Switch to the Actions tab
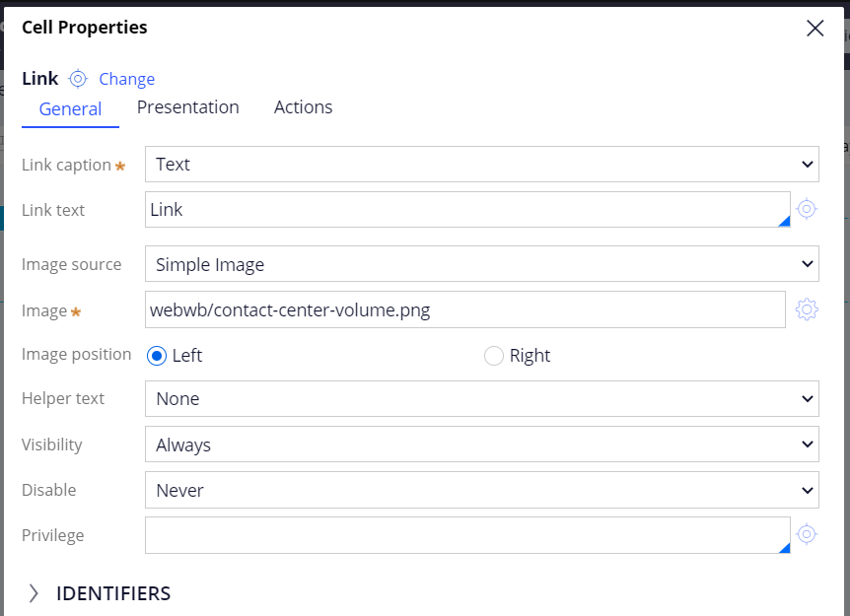The image size is (850, 616). click(x=303, y=107)
